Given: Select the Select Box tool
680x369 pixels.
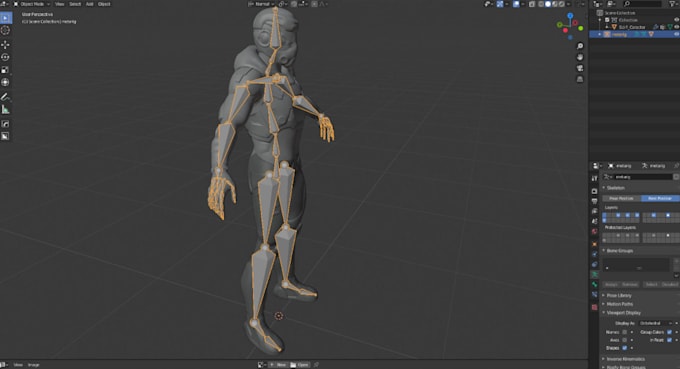Looking at the screenshot, I should (x=5, y=18).
